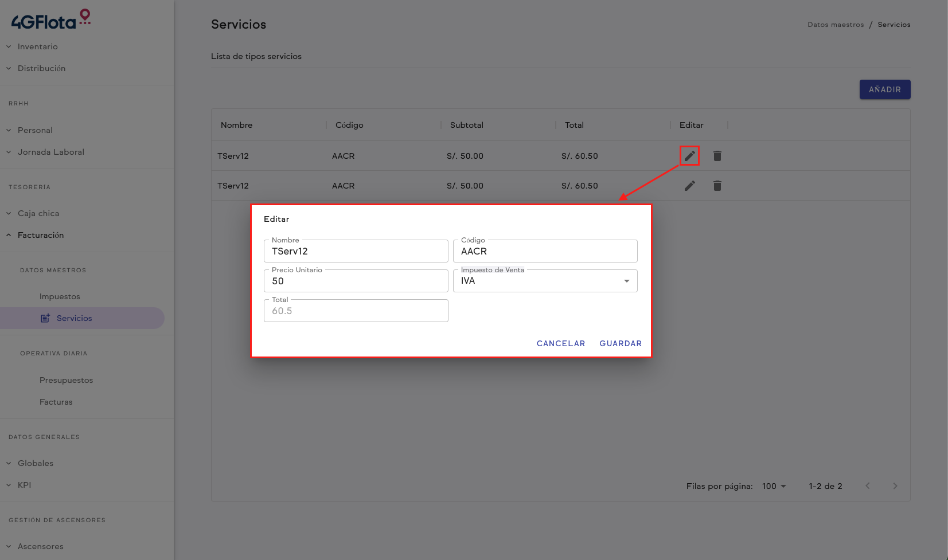Click the pencil edit icon in first row

click(x=689, y=156)
